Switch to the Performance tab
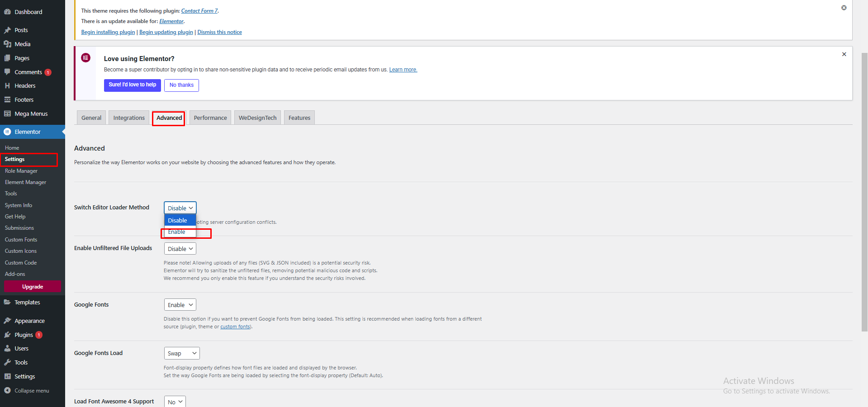The image size is (868, 407). tap(210, 118)
